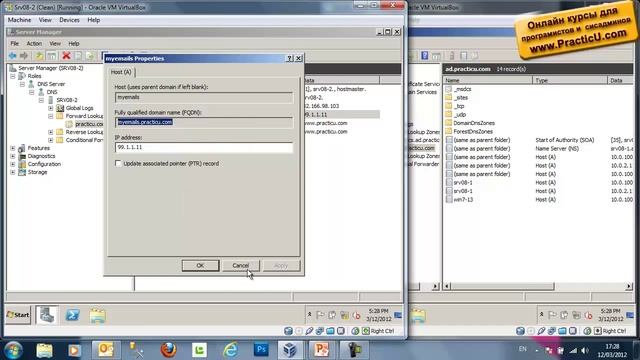
Task: Click the Up one level folder icon
Action: click(39, 56)
